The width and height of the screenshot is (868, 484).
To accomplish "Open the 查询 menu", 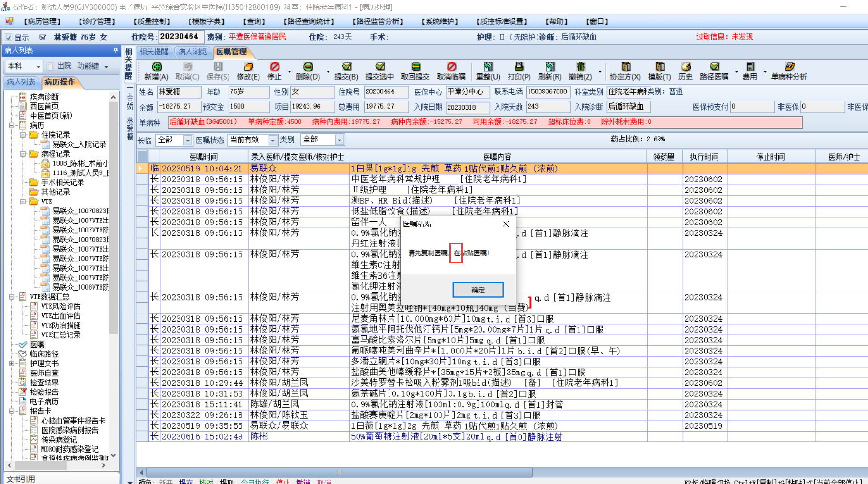I will pyautogui.click(x=254, y=21).
